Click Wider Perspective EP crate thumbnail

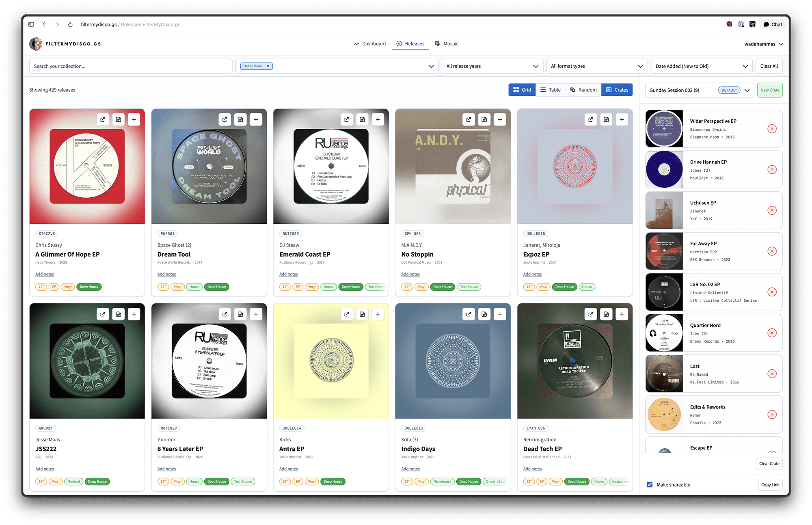664,129
